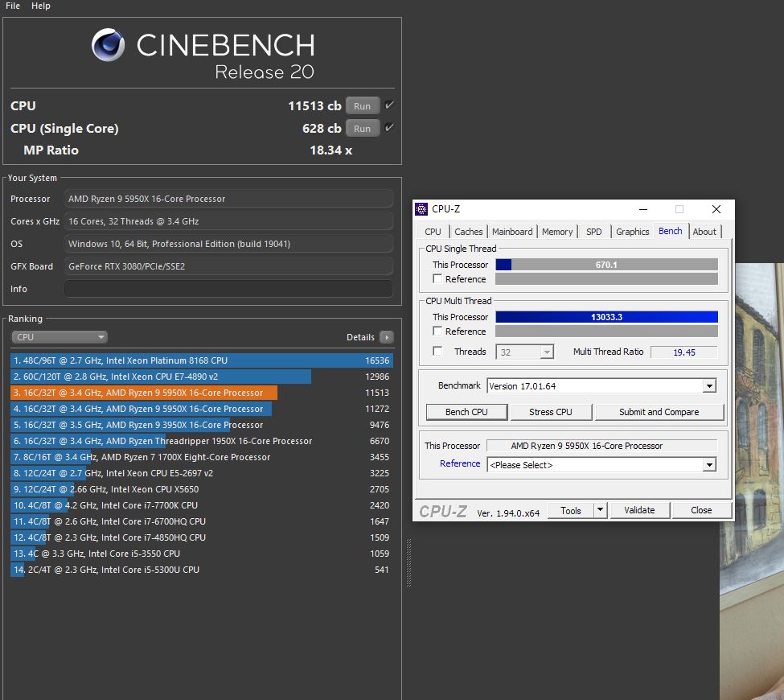Click the multi thread score bar 13033.3
This screenshot has height=700, width=784.
coord(606,317)
